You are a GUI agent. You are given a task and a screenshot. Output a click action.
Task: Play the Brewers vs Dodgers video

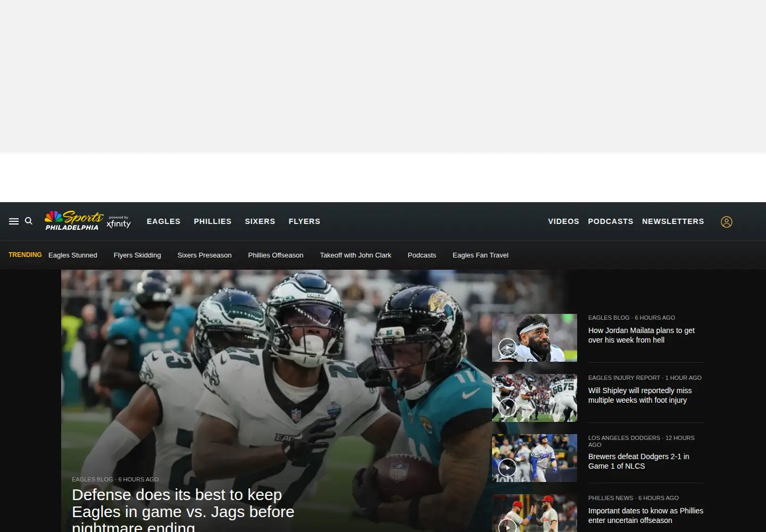pos(535,458)
